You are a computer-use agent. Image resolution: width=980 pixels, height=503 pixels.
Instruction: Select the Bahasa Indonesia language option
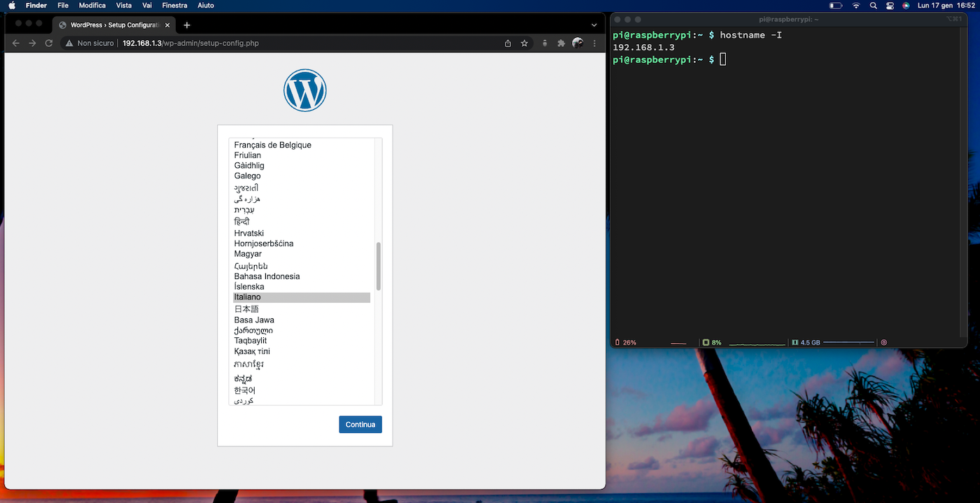267,276
